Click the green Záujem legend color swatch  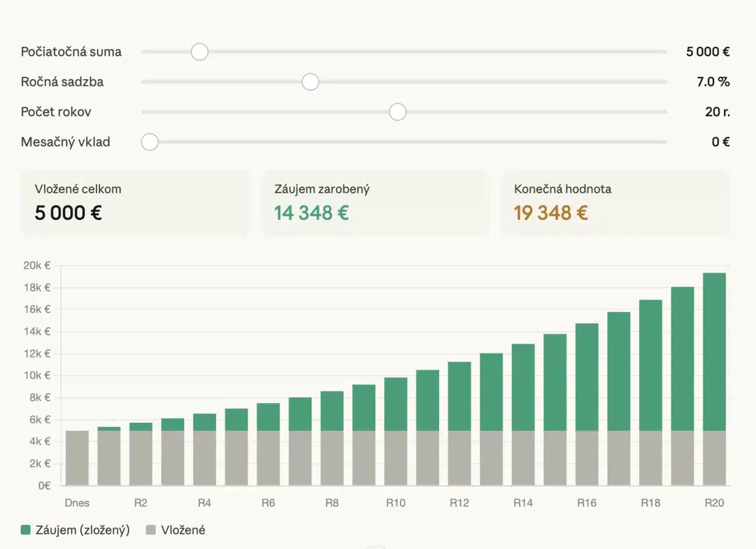26,530
